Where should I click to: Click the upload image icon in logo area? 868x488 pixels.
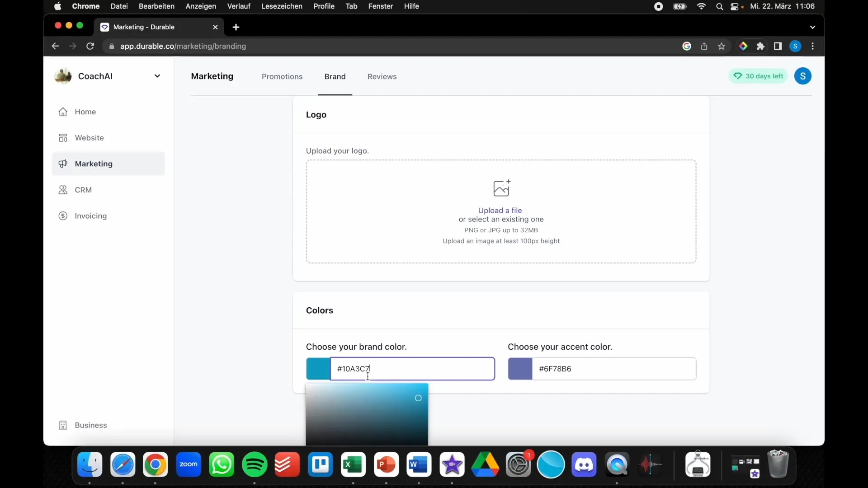[x=500, y=188]
